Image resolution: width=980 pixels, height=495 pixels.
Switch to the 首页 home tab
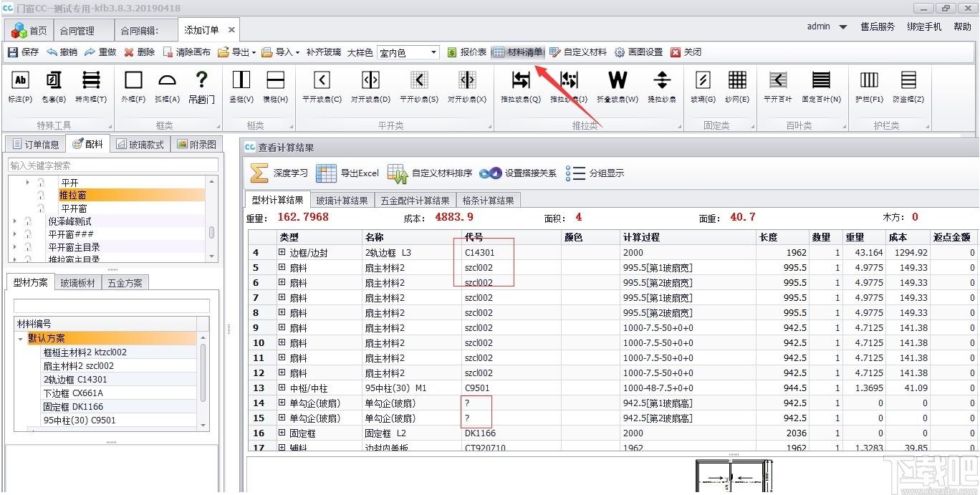pos(30,31)
